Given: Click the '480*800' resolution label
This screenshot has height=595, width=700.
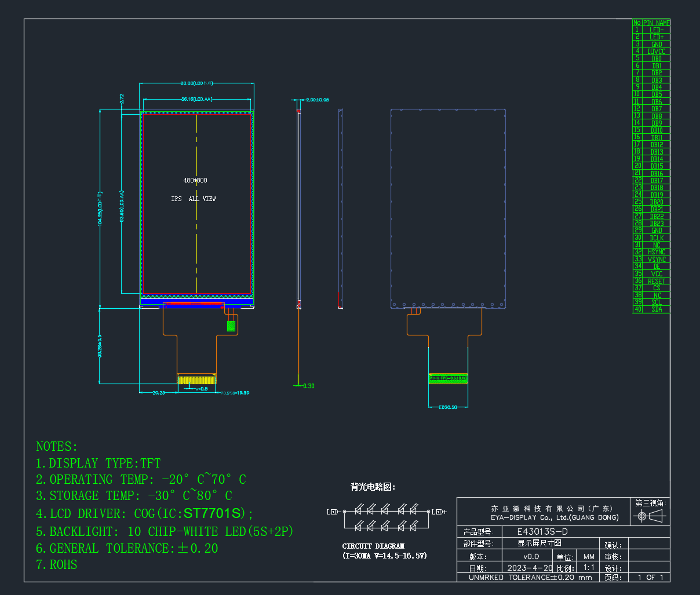Looking at the screenshot, I should [195, 180].
